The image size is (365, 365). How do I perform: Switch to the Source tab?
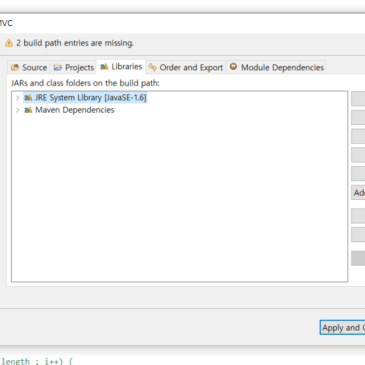(x=29, y=67)
